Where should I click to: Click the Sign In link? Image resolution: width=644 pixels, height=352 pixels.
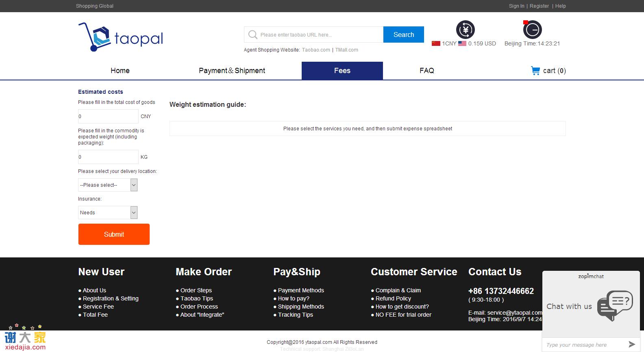pos(516,6)
